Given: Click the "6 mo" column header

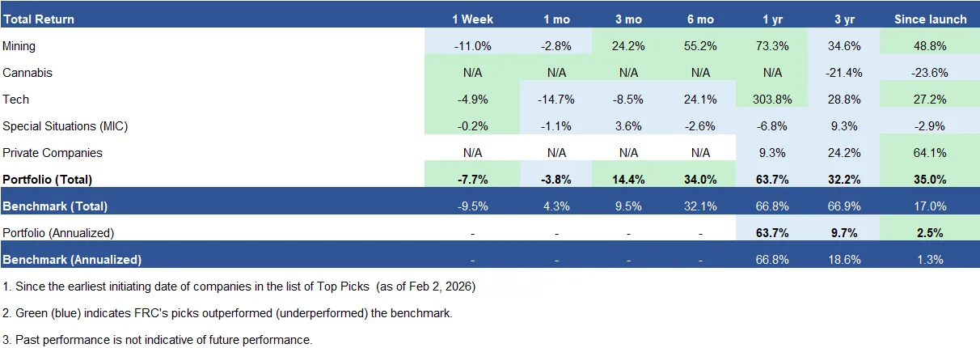Looking at the screenshot, I should 701,19.
